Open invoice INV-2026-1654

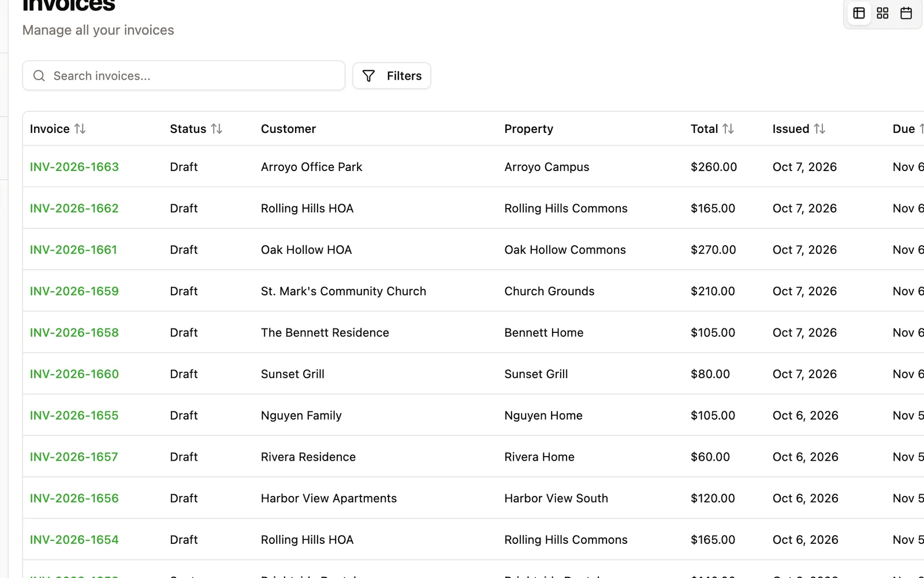coord(74,540)
